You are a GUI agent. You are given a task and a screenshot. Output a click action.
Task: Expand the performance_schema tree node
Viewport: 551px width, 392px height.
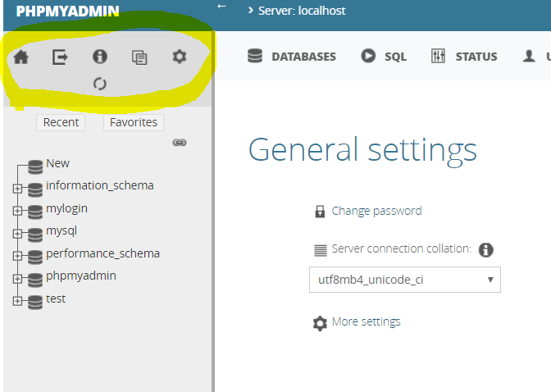pyautogui.click(x=17, y=256)
